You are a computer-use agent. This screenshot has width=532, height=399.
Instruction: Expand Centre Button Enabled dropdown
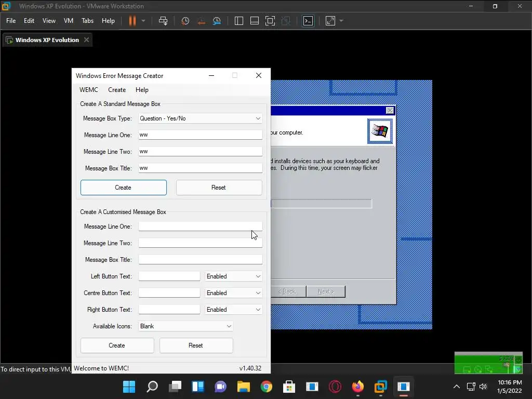(x=233, y=293)
